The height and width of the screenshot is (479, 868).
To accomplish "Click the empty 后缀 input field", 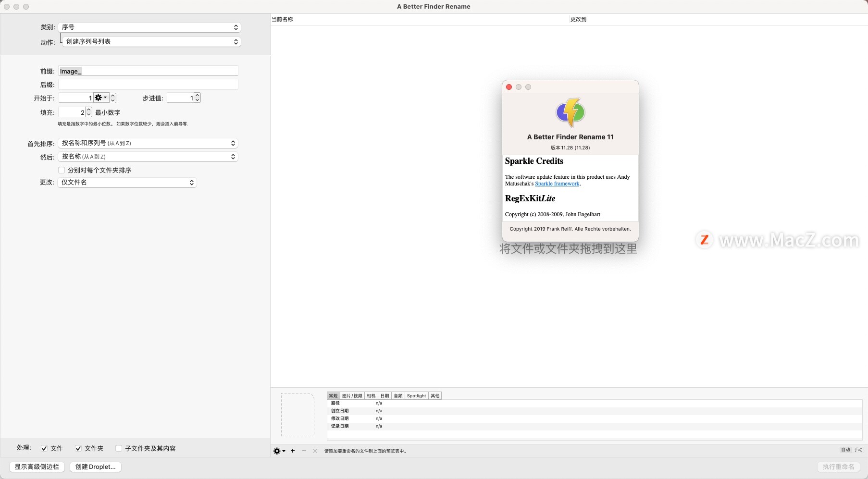I will (148, 85).
